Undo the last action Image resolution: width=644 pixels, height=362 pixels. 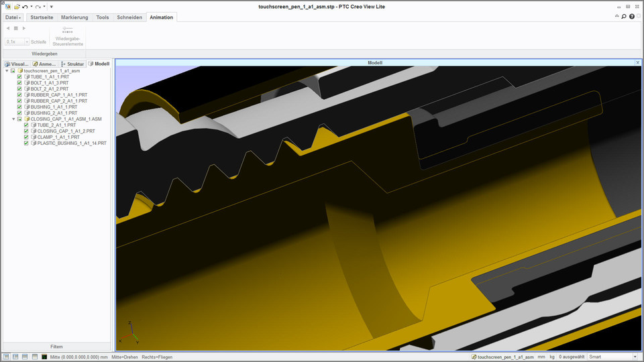tap(25, 7)
